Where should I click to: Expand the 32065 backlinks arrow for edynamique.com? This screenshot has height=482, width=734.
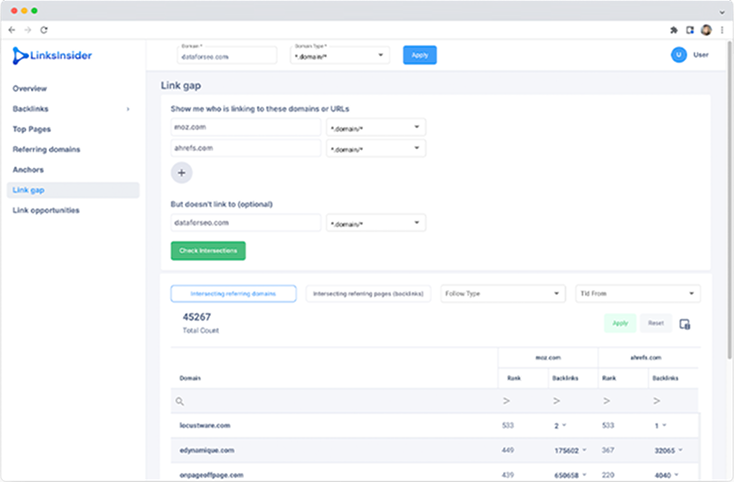(681, 450)
